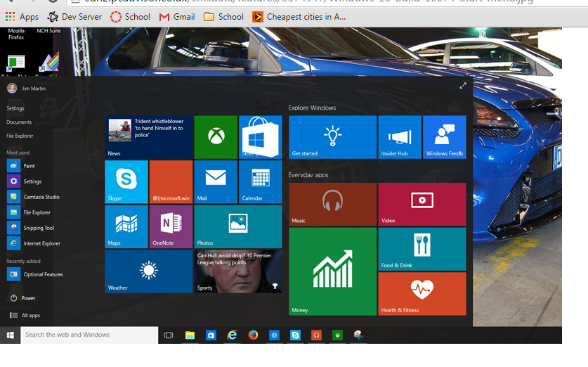This screenshot has width=588, height=367.
Task: Open Skype on the taskbar
Action: (x=295, y=335)
